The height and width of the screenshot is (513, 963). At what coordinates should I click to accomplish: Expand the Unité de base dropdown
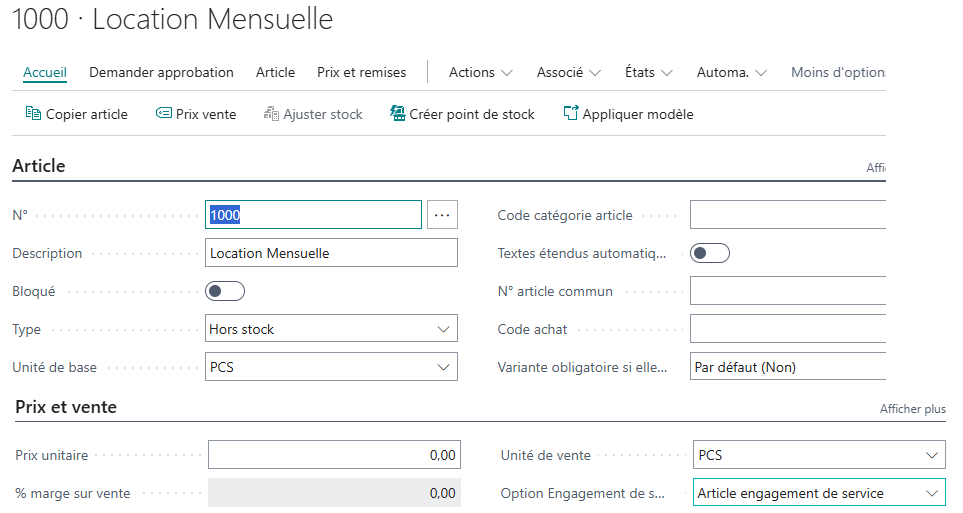click(x=331, y=367)
